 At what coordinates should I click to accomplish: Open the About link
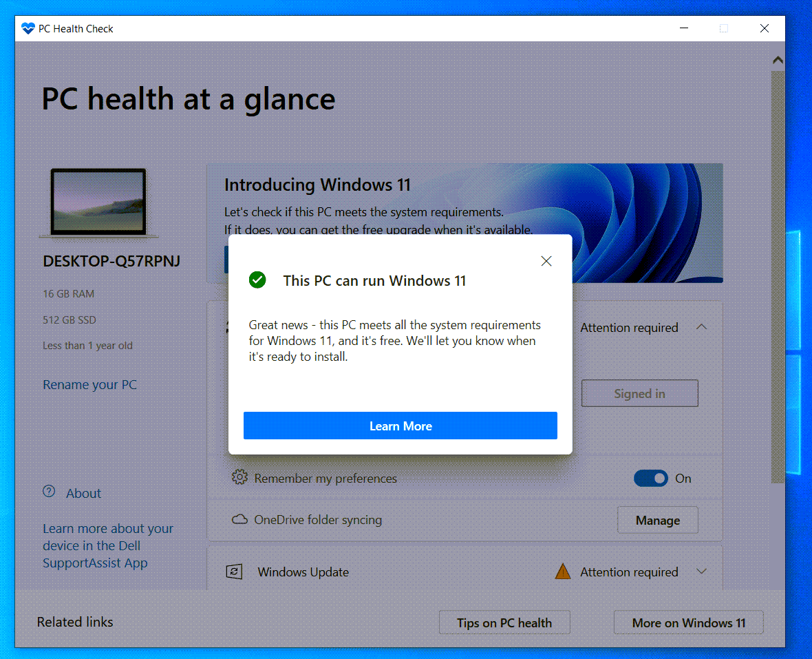83,493
